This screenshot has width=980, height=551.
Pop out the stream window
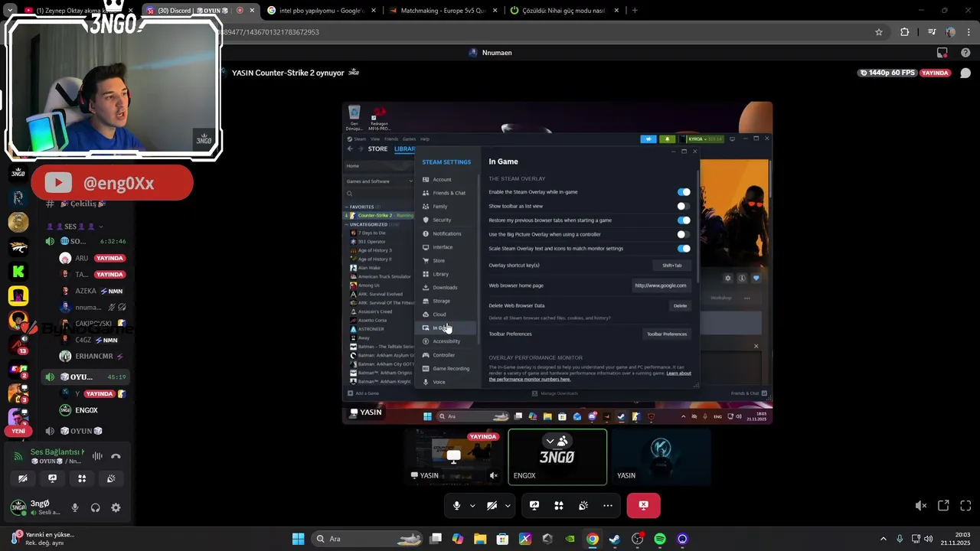[x=943, y=506]
